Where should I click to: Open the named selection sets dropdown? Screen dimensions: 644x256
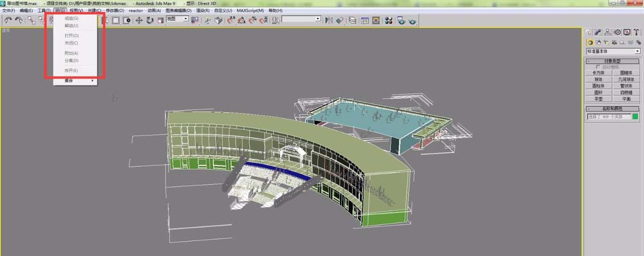point(301,19)
